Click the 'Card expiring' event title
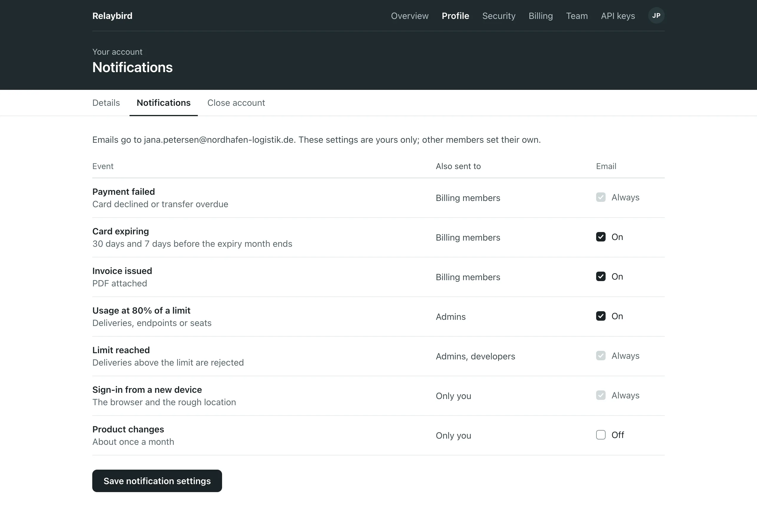This screenshot has width=757, height=532. click(x=121, y=231)
